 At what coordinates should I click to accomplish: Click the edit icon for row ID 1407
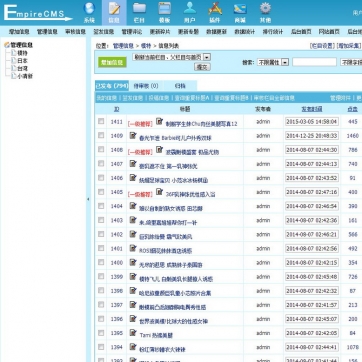tap(133, 164)
